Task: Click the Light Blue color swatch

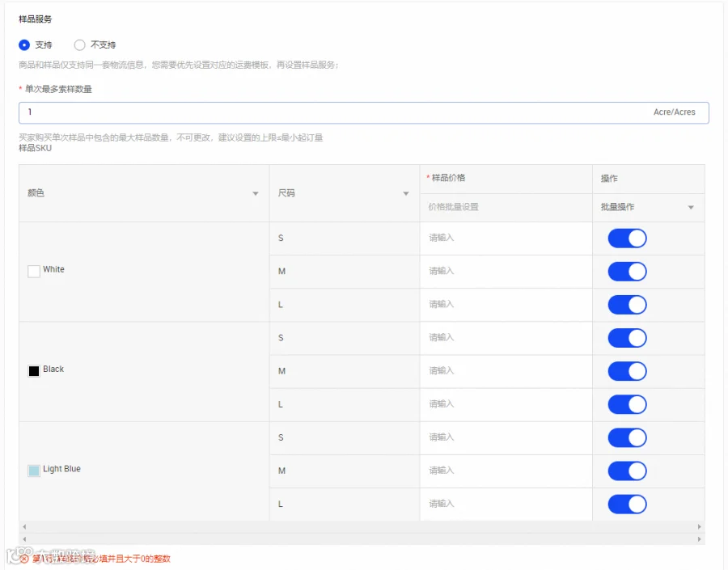Action: tap(34, 471)
